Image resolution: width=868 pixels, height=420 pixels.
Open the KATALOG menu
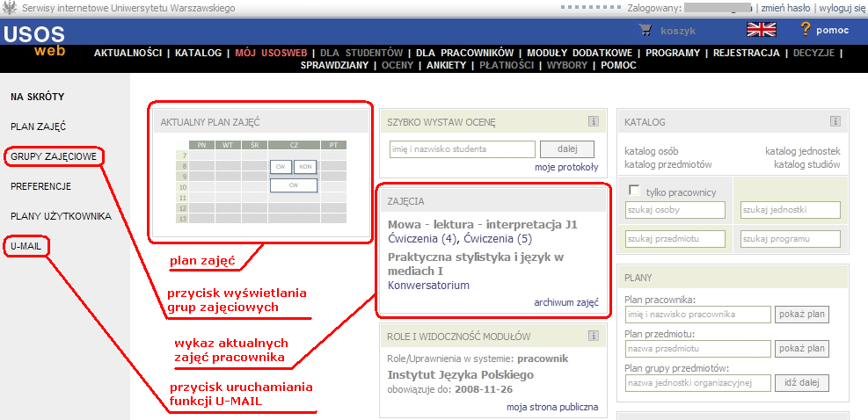tap(198, 53)
